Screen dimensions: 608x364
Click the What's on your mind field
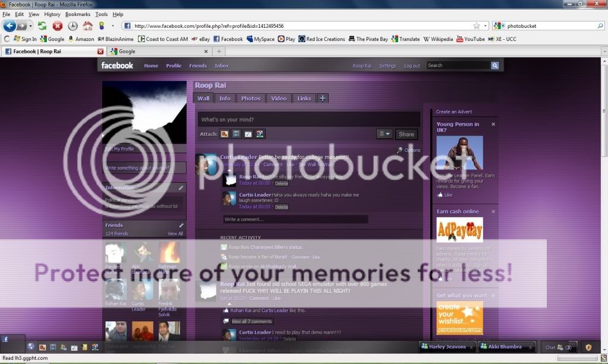[x=308, y=119]
